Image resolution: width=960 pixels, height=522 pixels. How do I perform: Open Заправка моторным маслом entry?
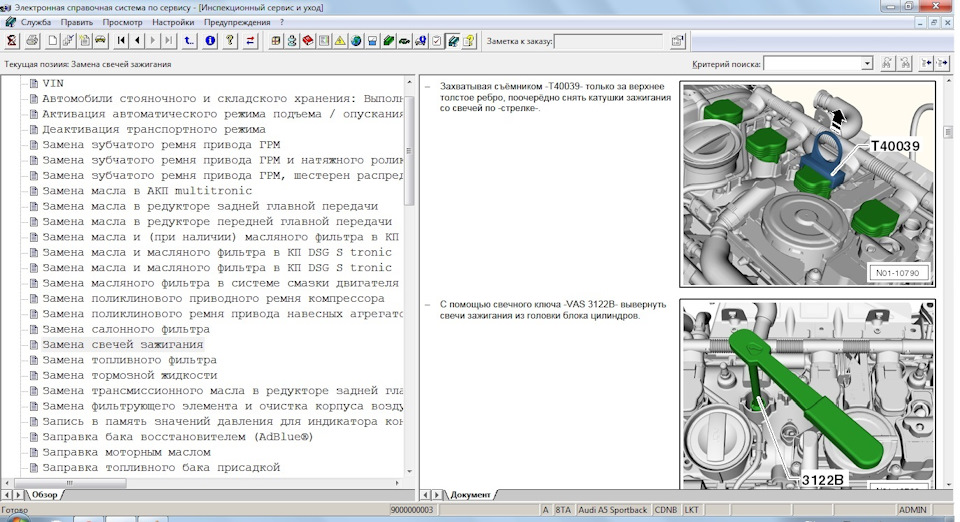tap(126, 452)
